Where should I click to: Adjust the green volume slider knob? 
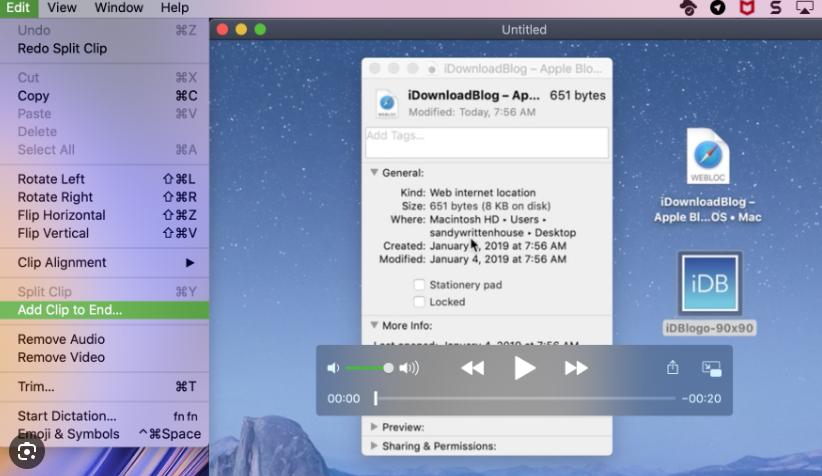coord(388,368)
